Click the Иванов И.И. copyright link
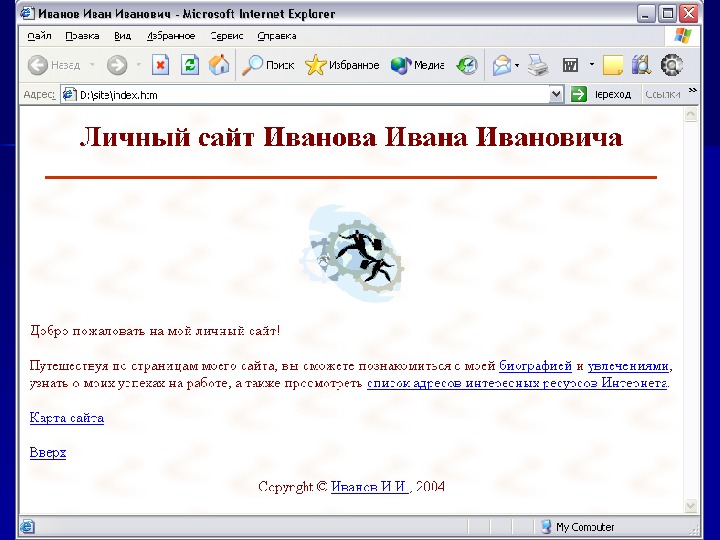This screenshot has width=720, height=540. point(370,487)
